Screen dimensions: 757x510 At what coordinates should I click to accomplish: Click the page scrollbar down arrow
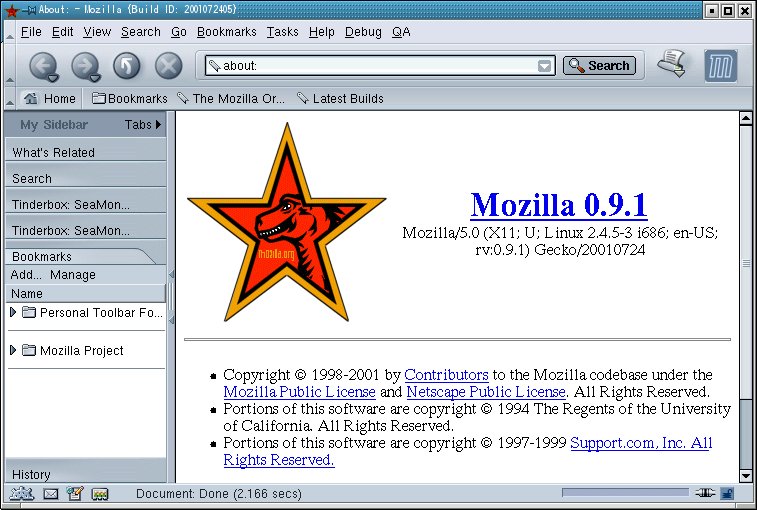pos(745,475)
